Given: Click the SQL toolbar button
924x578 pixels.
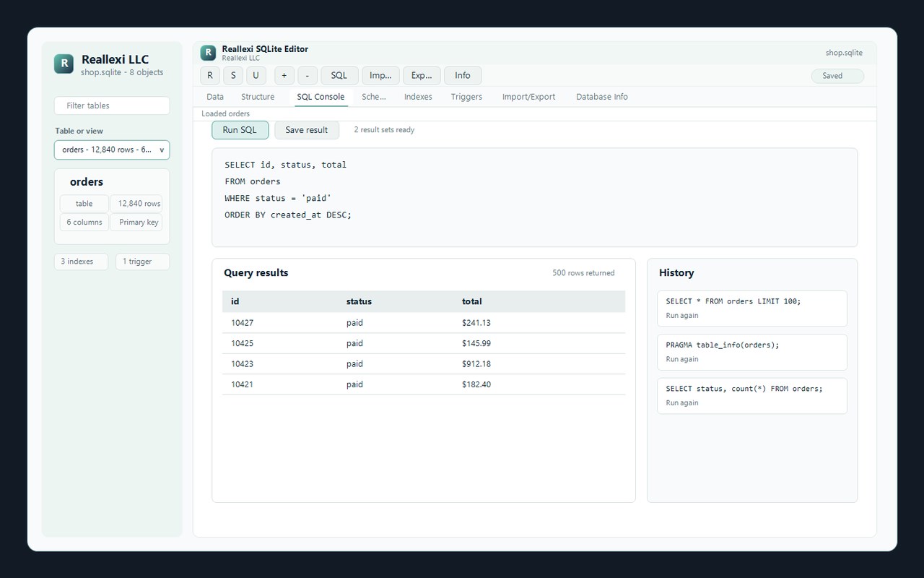Looking at the screenshot, I should tap(339, 75).
